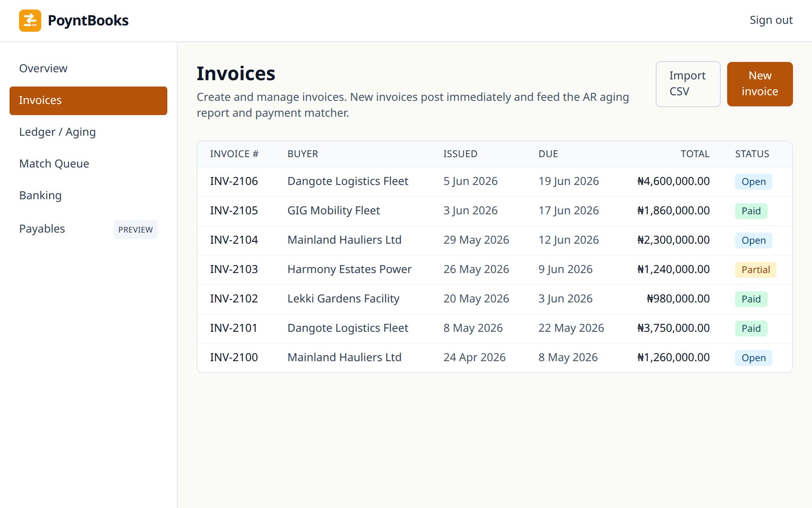Screen dimensions: 812x508
Task: Click the ₦2,300,000.00 total
Action: [673, 240]
